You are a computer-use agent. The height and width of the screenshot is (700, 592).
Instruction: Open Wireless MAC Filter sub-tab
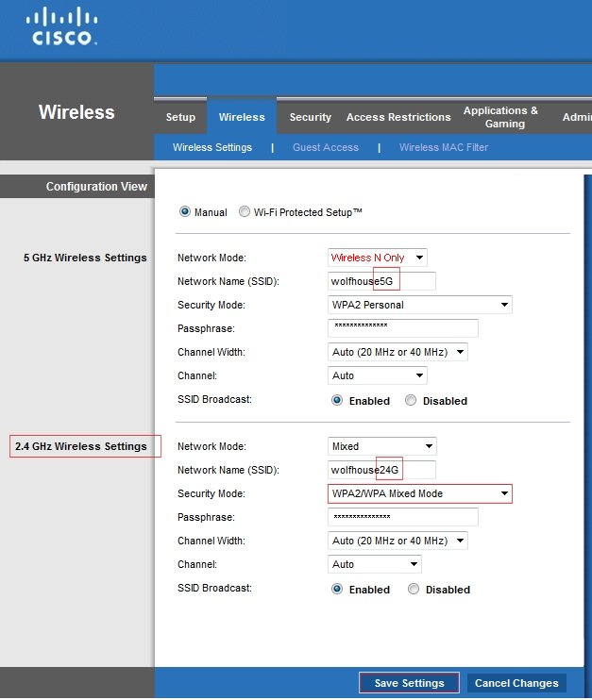tap(444, 147)
